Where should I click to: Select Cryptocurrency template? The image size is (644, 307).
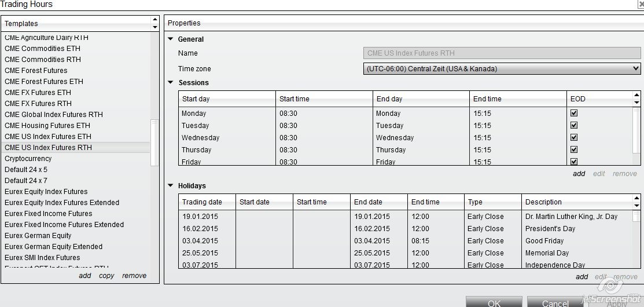(28, 159)
